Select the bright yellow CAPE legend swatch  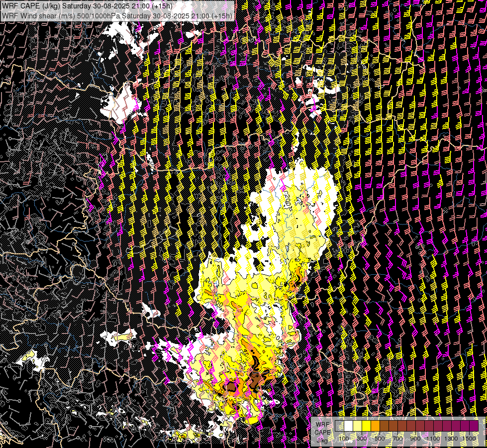tap(367, 426)
